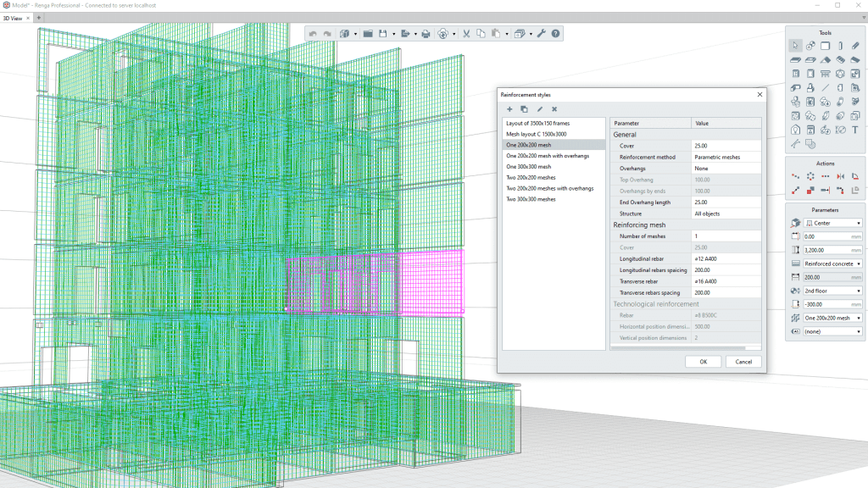Image resolution: width=868 pixels, height=488 pixels.
Task: Switch to the 3D View tab
Action: (x=14, y=17)
